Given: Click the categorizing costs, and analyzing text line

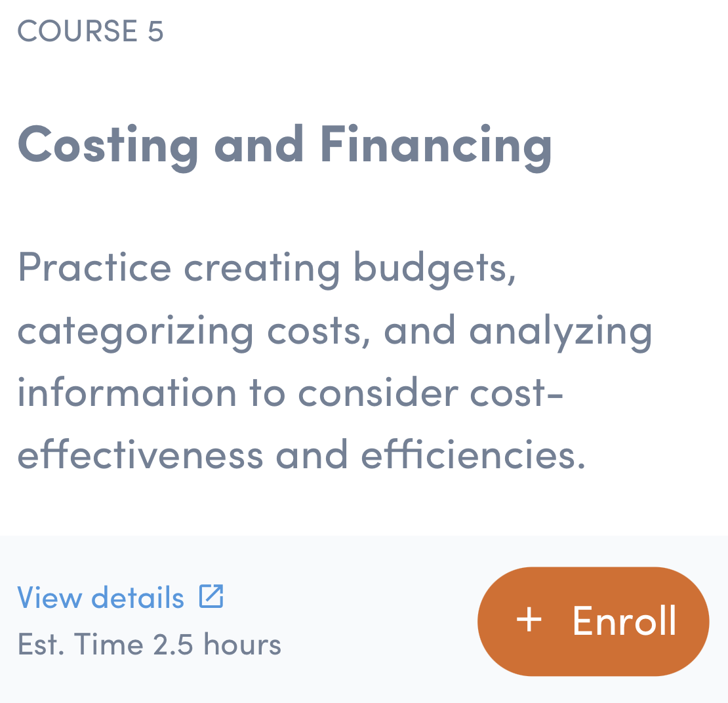Looking at the screenshot, I should [334, 329].
